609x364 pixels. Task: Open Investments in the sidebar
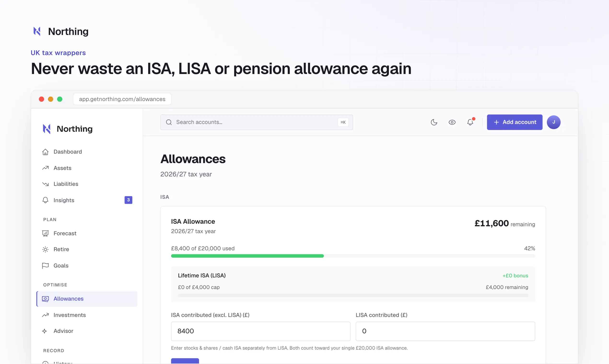tap(87, 315)
